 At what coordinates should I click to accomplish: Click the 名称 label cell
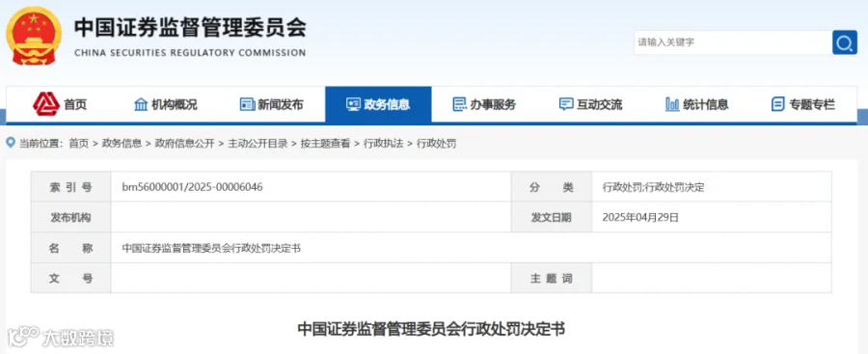pyautogui.click(x=70, y=248)
